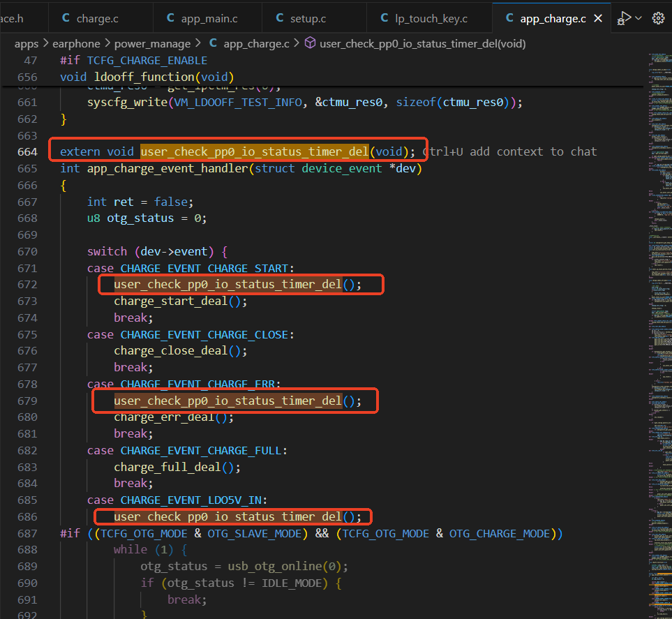The image size is (672, 619).
Task: Open the apps breadcrumb segment
Action: (27, 44)
